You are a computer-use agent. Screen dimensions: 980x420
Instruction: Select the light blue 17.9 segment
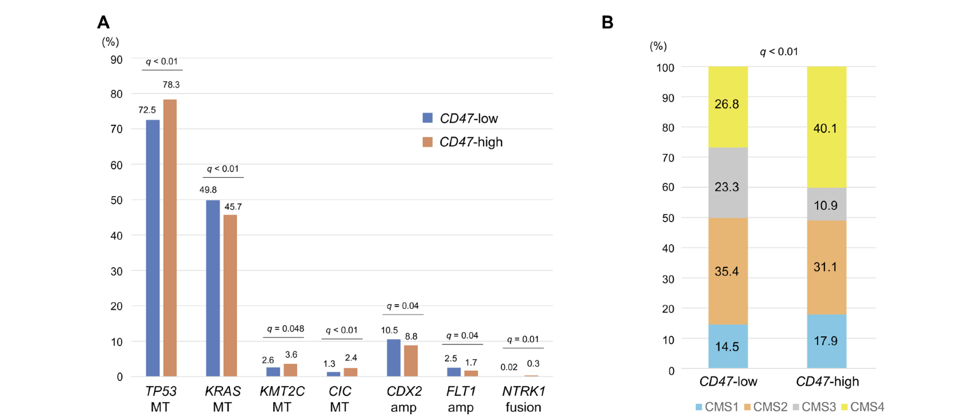(827, 341)
